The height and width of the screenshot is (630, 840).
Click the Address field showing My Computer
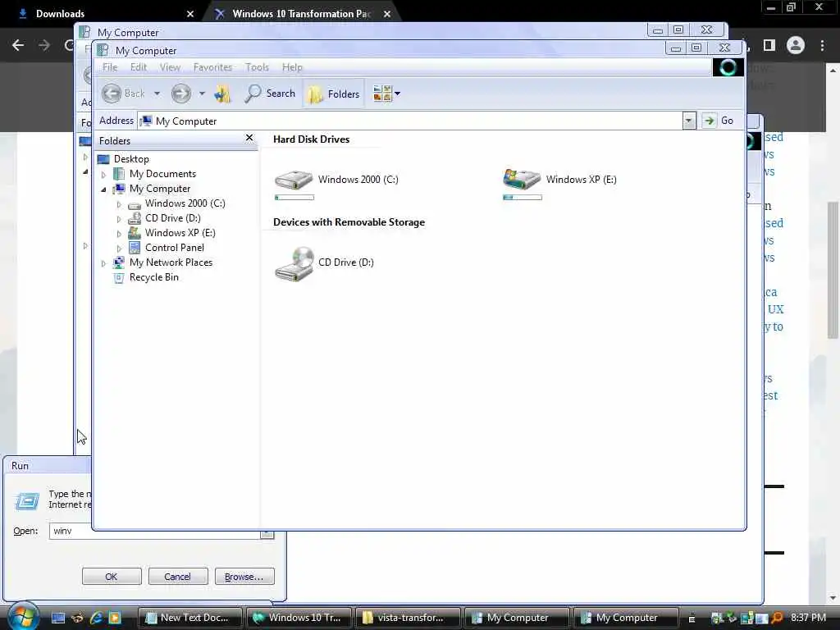click(x=410, y=121)
